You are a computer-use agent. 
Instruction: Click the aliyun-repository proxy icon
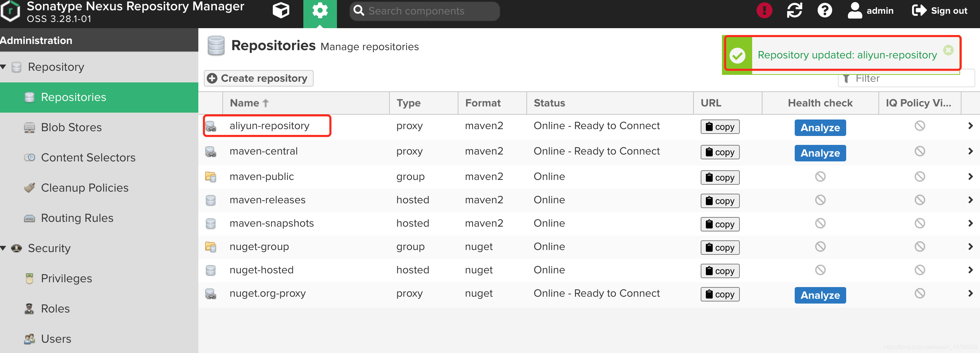click(210, 126)
